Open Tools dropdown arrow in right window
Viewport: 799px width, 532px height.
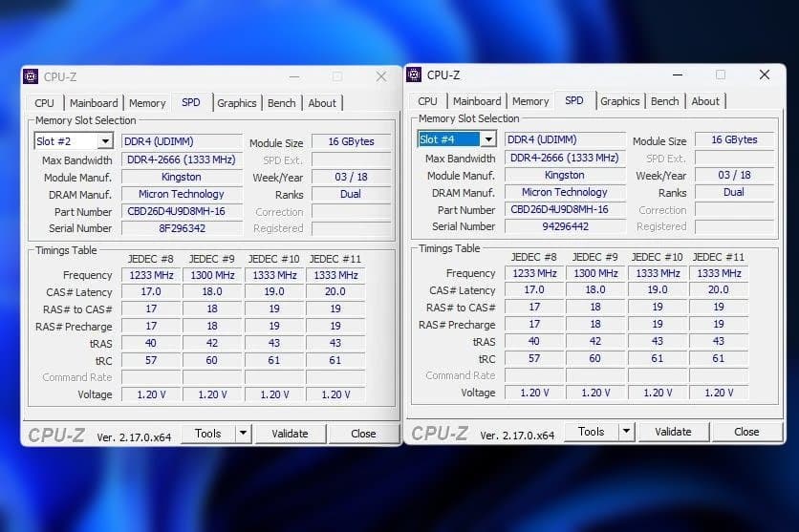click(626, 431)
